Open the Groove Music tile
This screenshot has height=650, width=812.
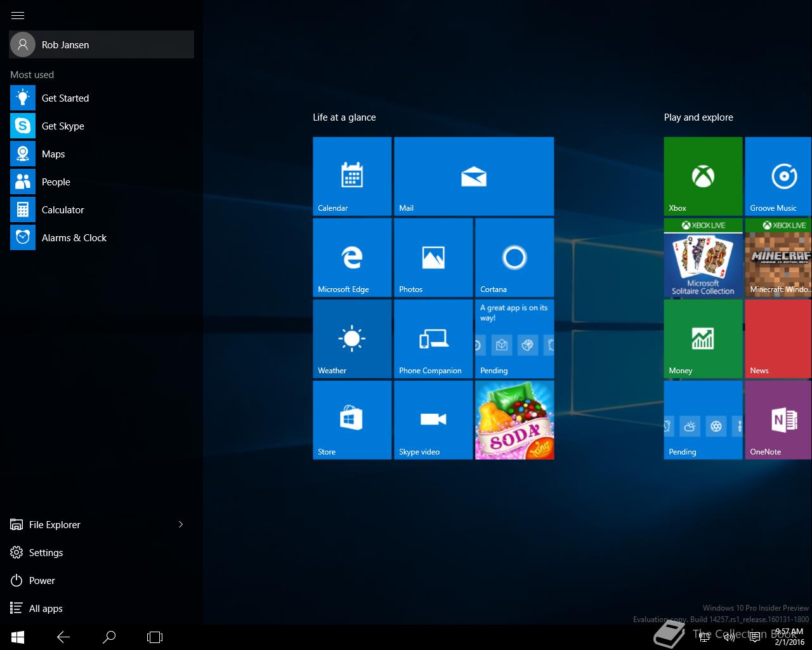[778, 176]
